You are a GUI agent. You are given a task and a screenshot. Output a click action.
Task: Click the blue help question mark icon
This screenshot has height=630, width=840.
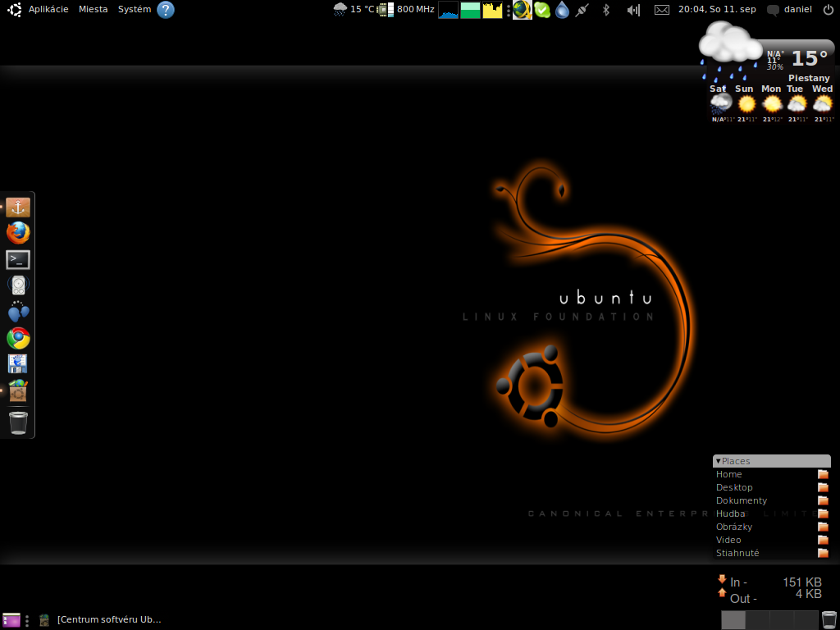[166, 10]
